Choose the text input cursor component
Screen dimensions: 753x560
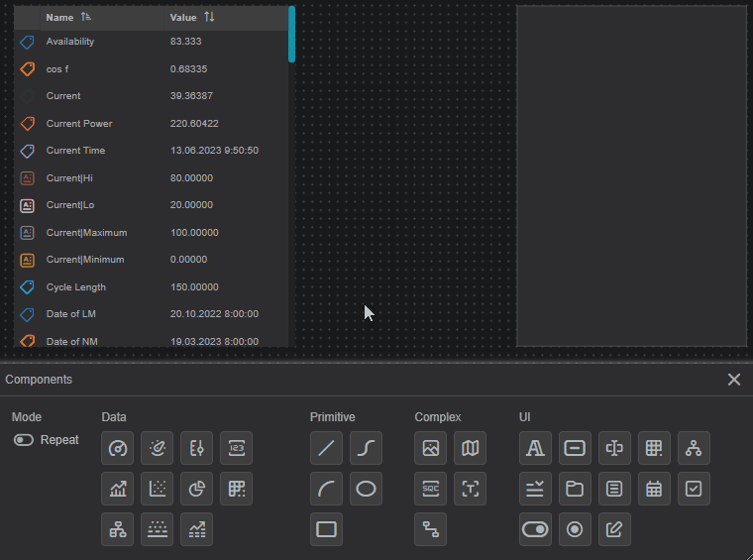(x=614, y=448)
